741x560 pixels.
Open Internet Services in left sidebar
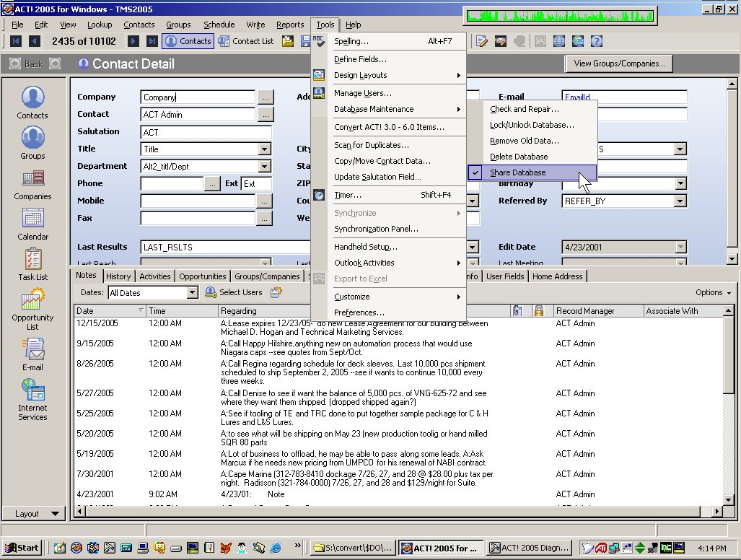pos(32,399)
